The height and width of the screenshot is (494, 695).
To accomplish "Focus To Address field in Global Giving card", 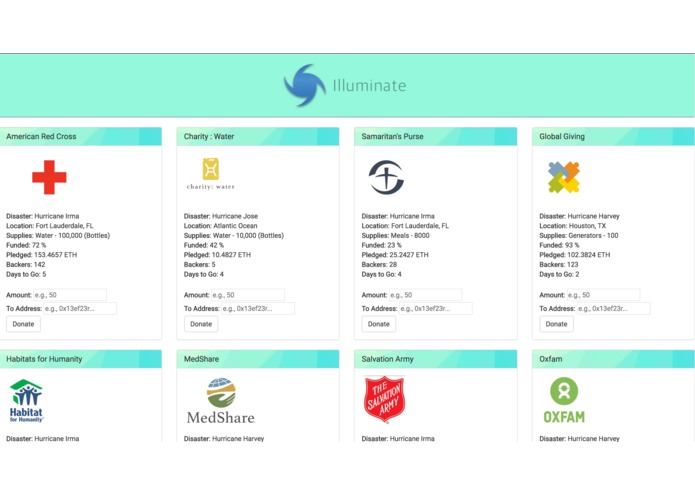I will coord(613,308).
